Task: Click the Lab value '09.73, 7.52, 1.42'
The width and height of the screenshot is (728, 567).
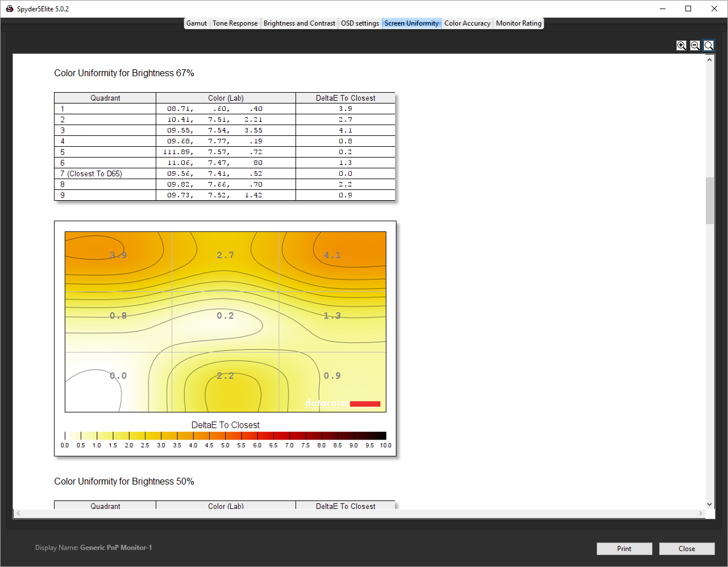Action: [215, 195]
